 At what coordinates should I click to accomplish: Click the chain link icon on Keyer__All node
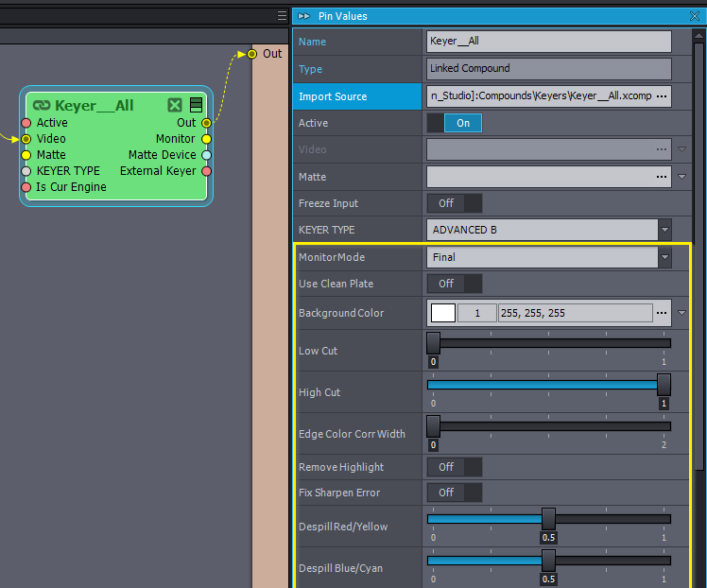tap(41, 106)
